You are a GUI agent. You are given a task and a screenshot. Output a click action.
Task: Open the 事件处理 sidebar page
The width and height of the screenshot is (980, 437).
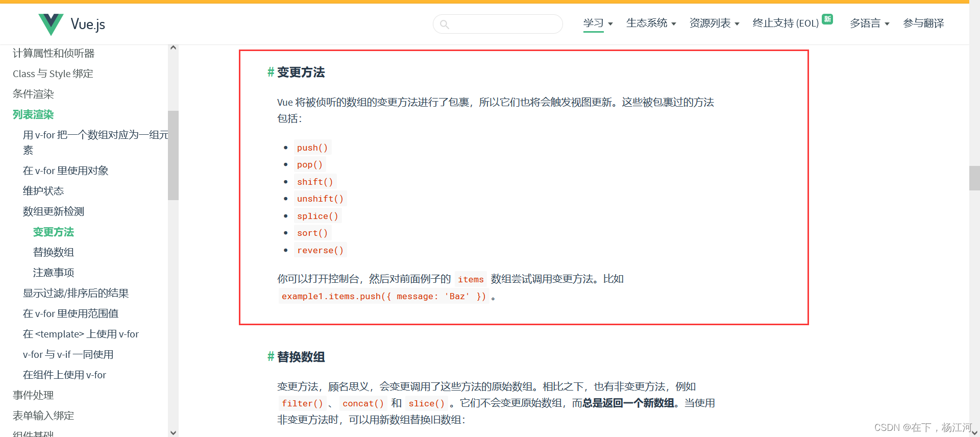click(x=33, y=395)
